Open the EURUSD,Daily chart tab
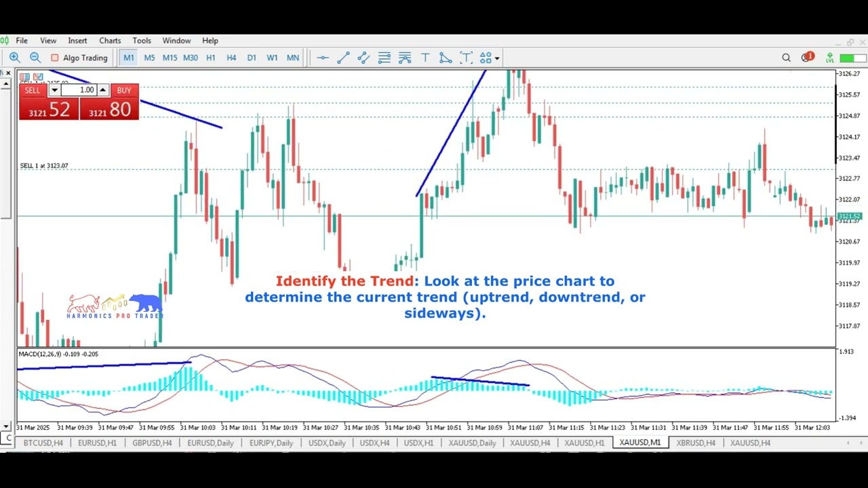This screenshot has width=868, height=488. pos(210,443)
